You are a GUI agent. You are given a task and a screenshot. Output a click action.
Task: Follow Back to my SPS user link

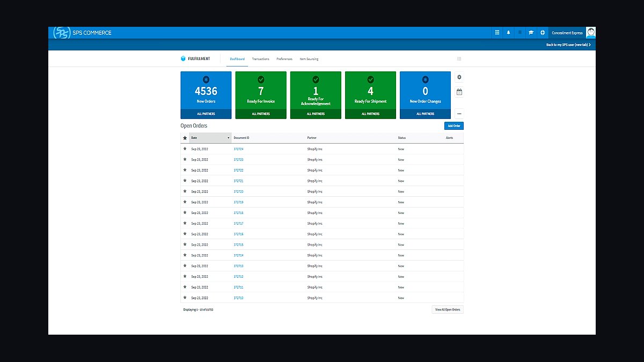coord(568,45)
